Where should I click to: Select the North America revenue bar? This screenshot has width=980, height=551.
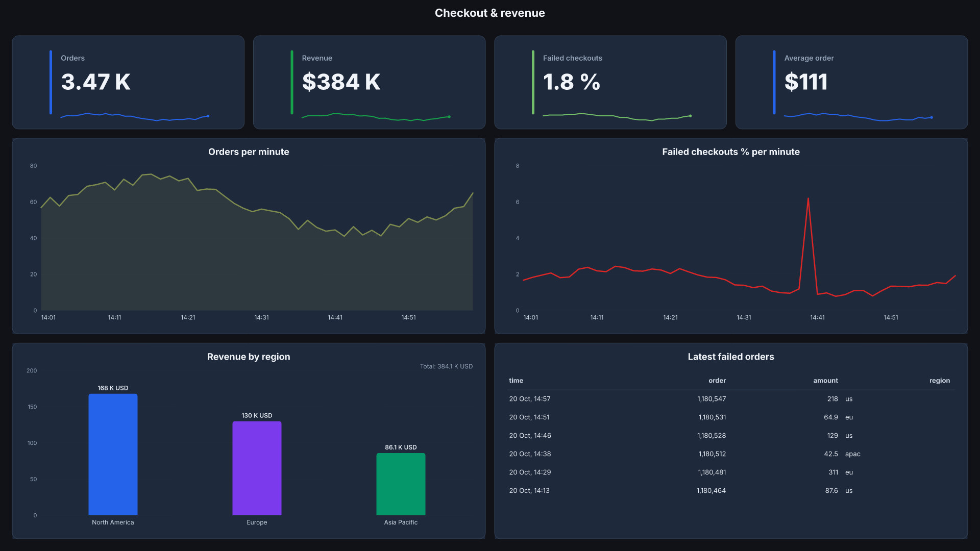tap(113, 455)
